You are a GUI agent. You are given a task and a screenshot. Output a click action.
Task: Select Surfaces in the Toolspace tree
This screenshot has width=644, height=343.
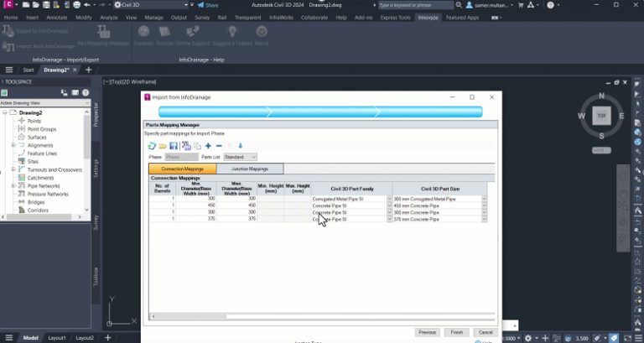[x=37, y=137]
